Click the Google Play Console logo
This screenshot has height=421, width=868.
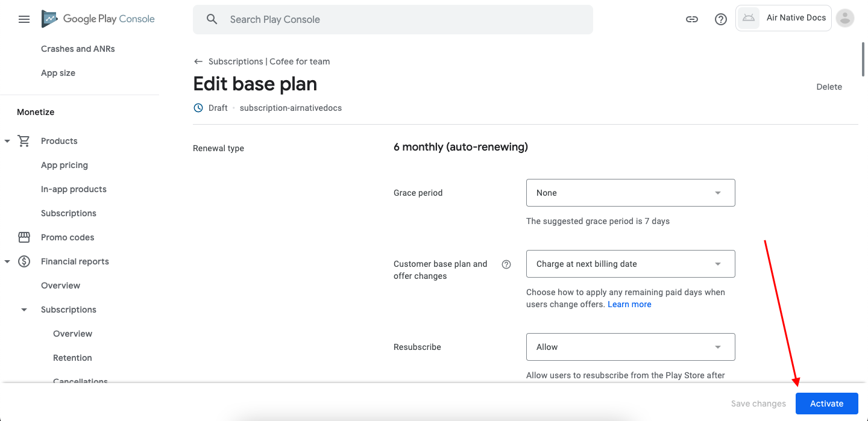point(98,19)
